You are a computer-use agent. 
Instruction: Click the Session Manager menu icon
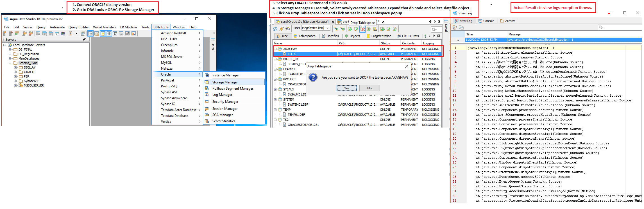[207, 108]
